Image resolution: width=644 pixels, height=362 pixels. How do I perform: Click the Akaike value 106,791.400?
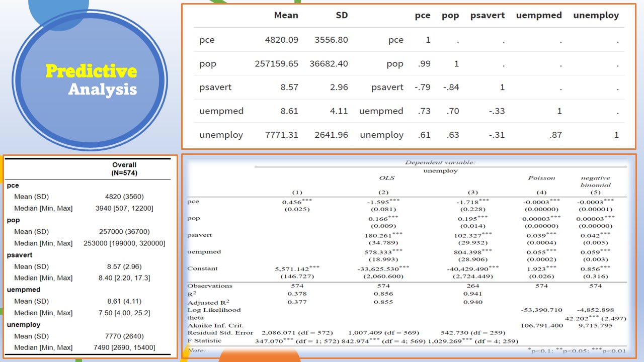coord(541,325)
